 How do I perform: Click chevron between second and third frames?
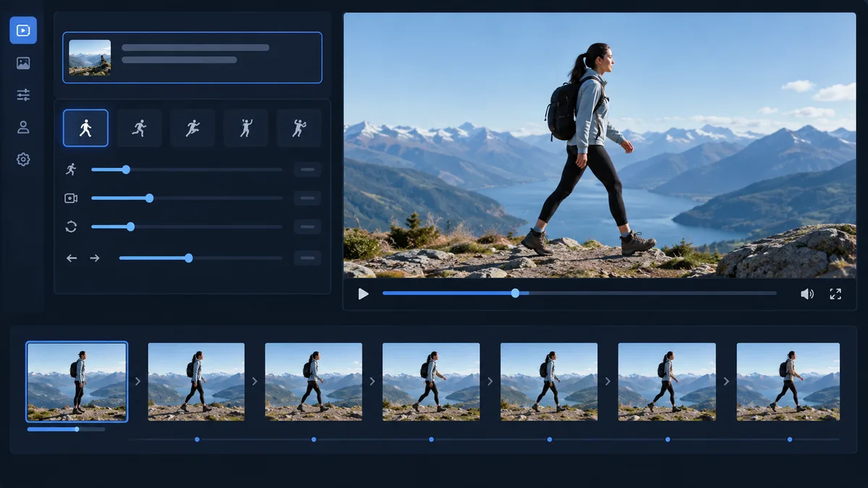255,381
